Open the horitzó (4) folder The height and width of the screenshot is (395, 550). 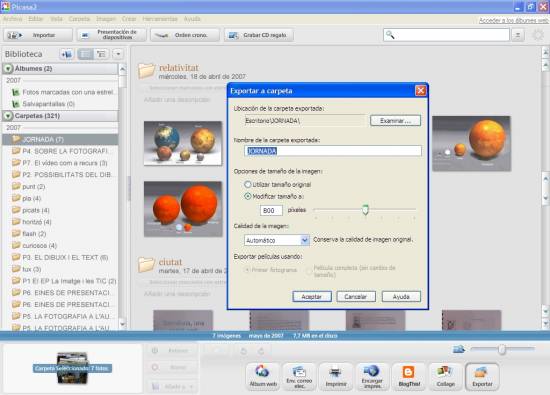click(x=32, y=222)
